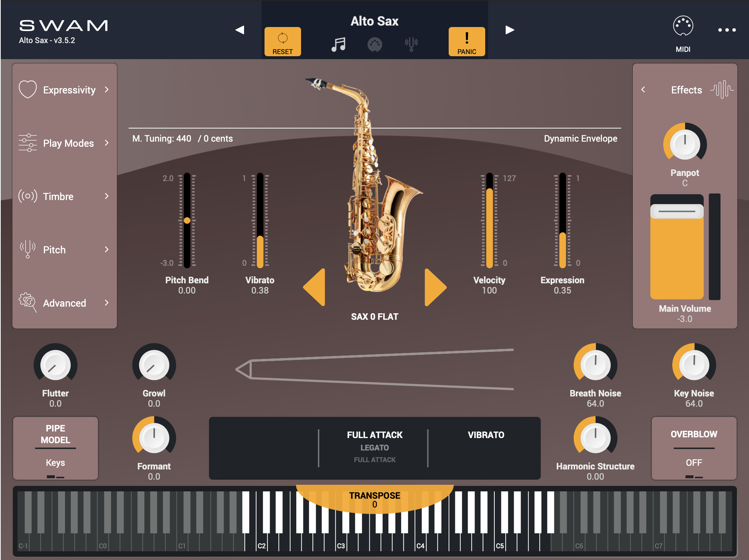
Task: Click the Effects waveform icon
Action: pos(722,89)
